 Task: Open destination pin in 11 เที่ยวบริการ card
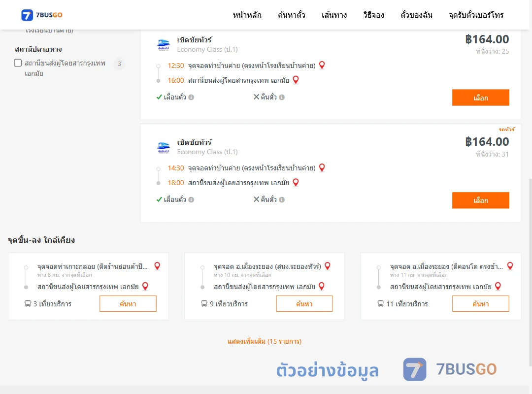point(498,287)
